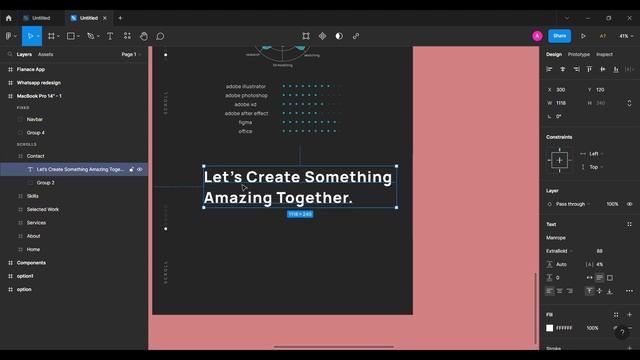Align bottom icon in Design panel
Image resolution: width=640 pixels, height=360 pixels.
click(616, 69)
